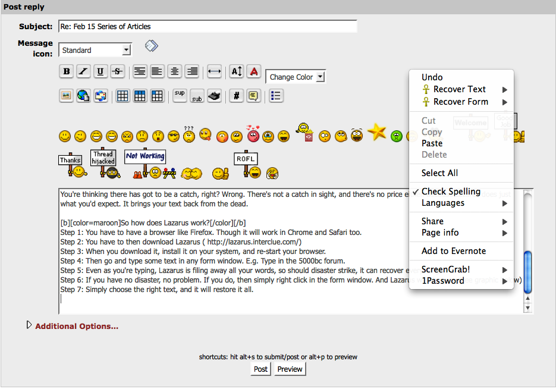
Task: Choose Undo from context menu
Action: 461,77
